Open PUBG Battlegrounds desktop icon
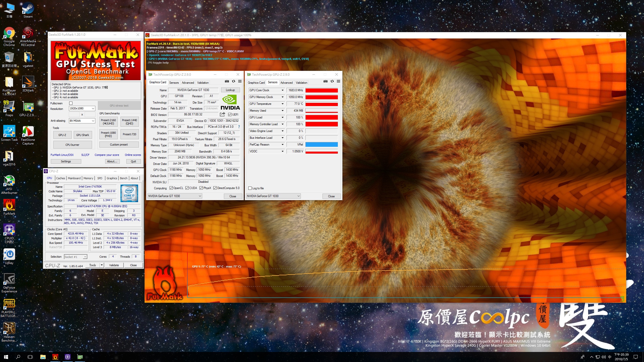This screenshot has height=362, width=644. pos(9,308)
